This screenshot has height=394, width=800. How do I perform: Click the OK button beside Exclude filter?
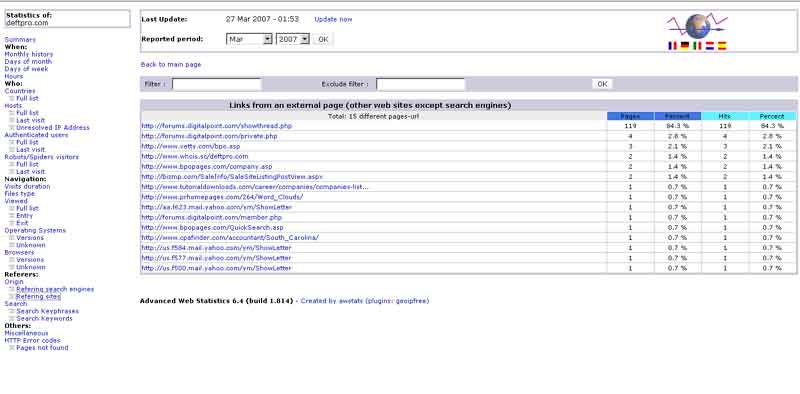(602, 84)
